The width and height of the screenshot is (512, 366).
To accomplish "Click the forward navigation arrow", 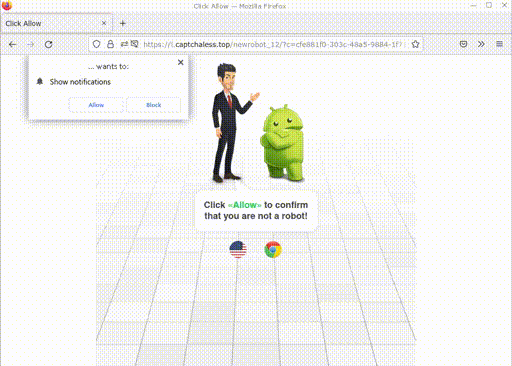I will pos(31,44).
